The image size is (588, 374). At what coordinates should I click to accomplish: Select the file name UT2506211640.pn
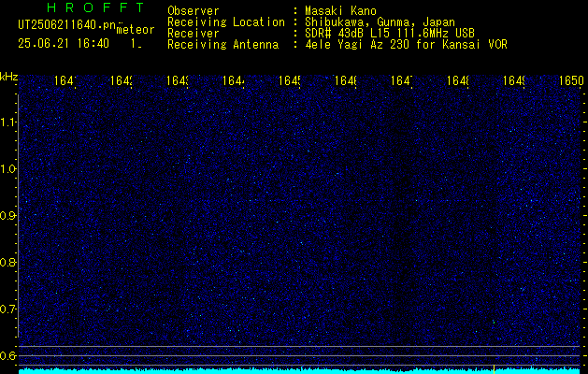66,24
